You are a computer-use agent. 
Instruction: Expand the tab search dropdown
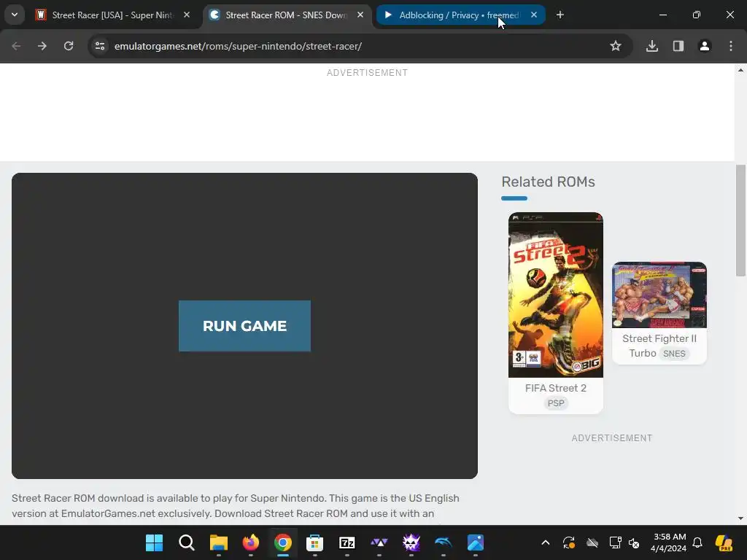pyautogui.click(x=15, y=15)
